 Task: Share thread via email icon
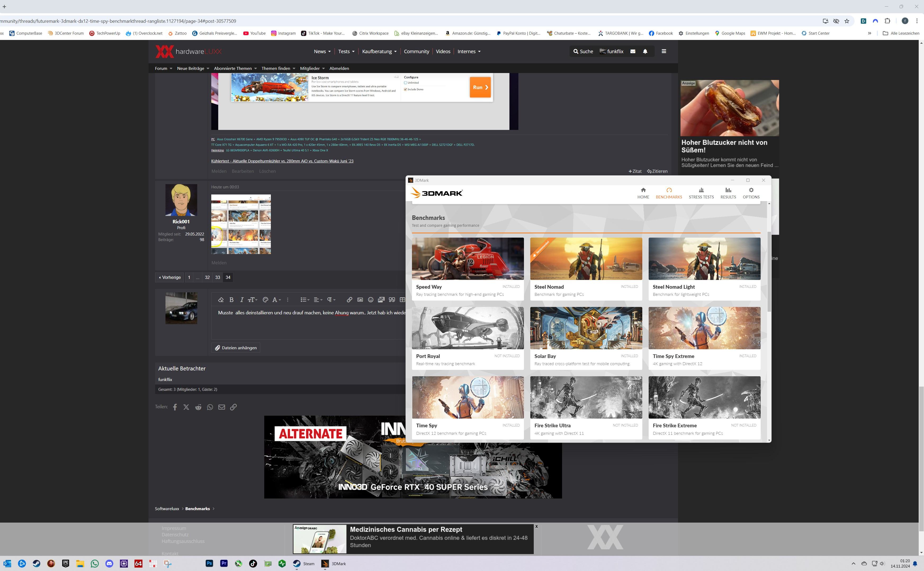tap(222, 407)
